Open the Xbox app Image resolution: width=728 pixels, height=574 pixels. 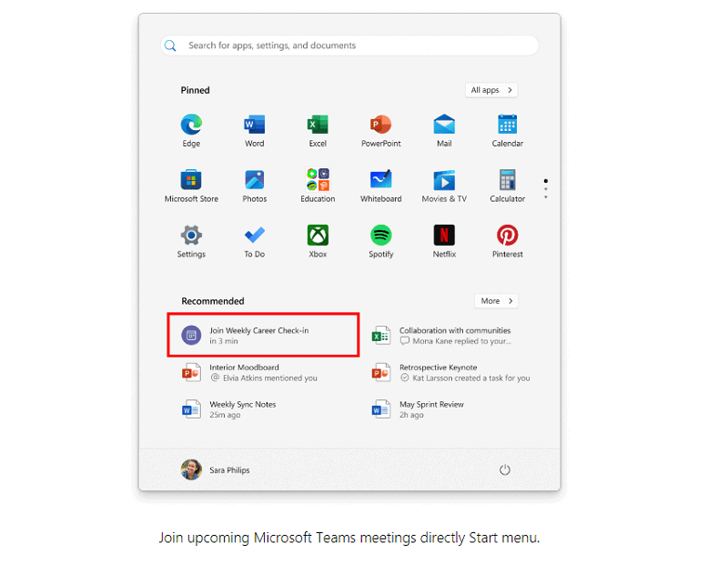tap(318, 241)
